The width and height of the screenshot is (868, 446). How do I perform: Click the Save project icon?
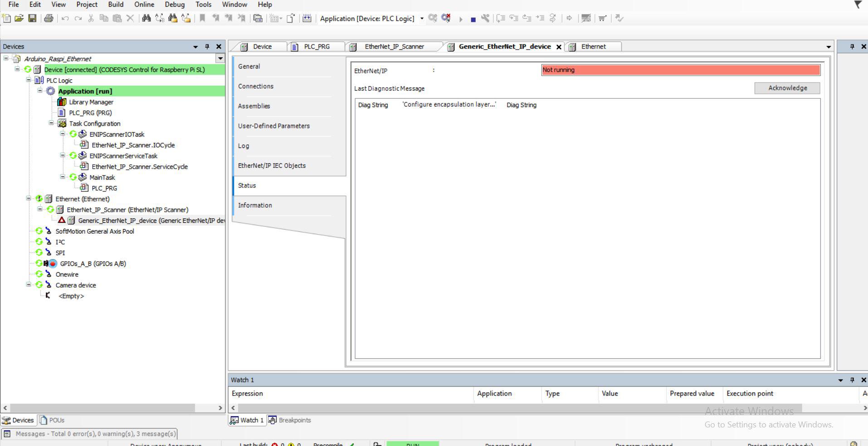coord(32,18)
